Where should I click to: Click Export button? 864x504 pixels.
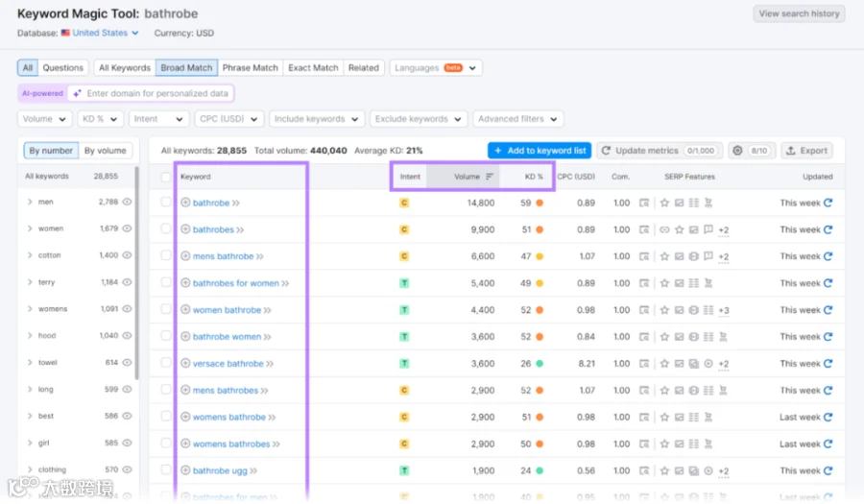(x=806, y=151)
